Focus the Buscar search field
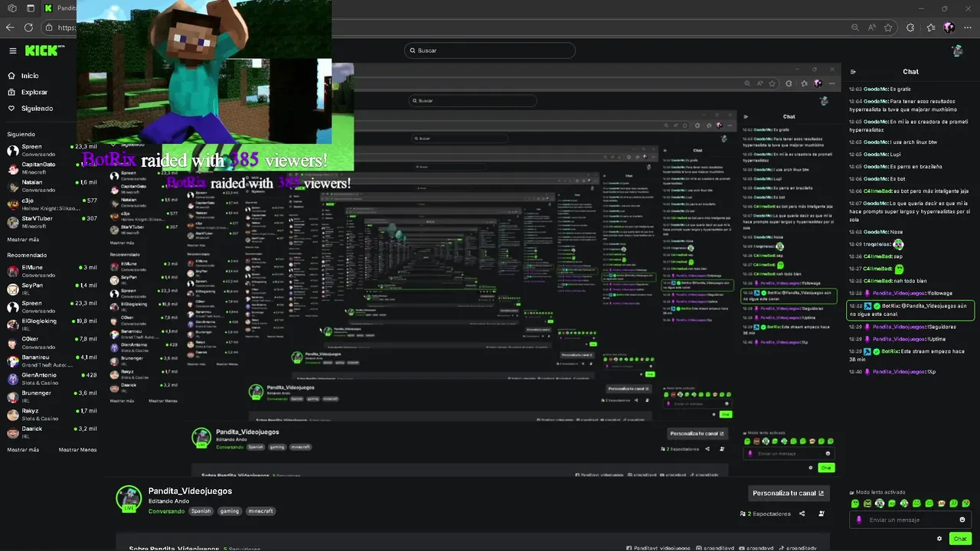 point(490,51)
